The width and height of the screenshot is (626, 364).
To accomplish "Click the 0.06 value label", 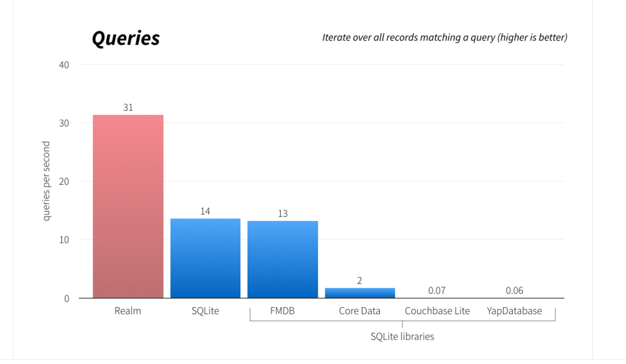I will (514, 290).
